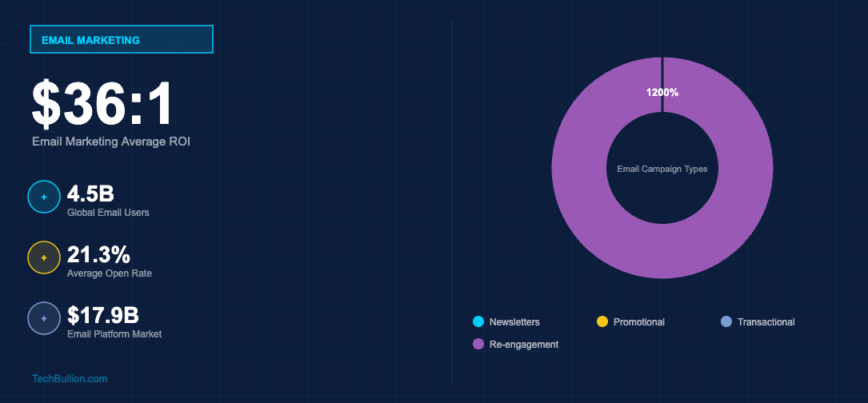Select the purple Re-engagement legend dot

(479, 344)
